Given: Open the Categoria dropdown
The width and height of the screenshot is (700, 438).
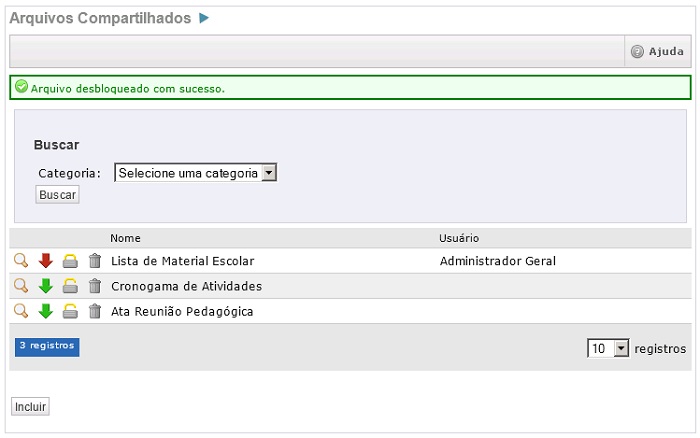Looking at the screenshot, I should 195,173.
